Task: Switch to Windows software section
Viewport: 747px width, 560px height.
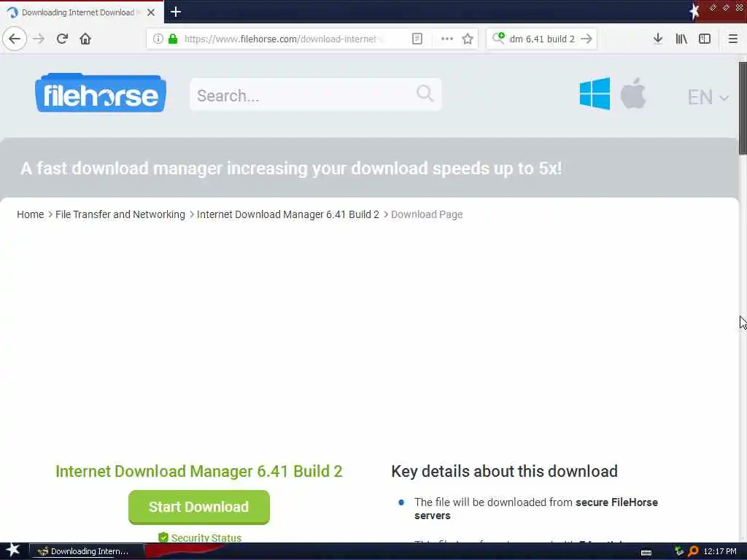Action: (595, 94)
